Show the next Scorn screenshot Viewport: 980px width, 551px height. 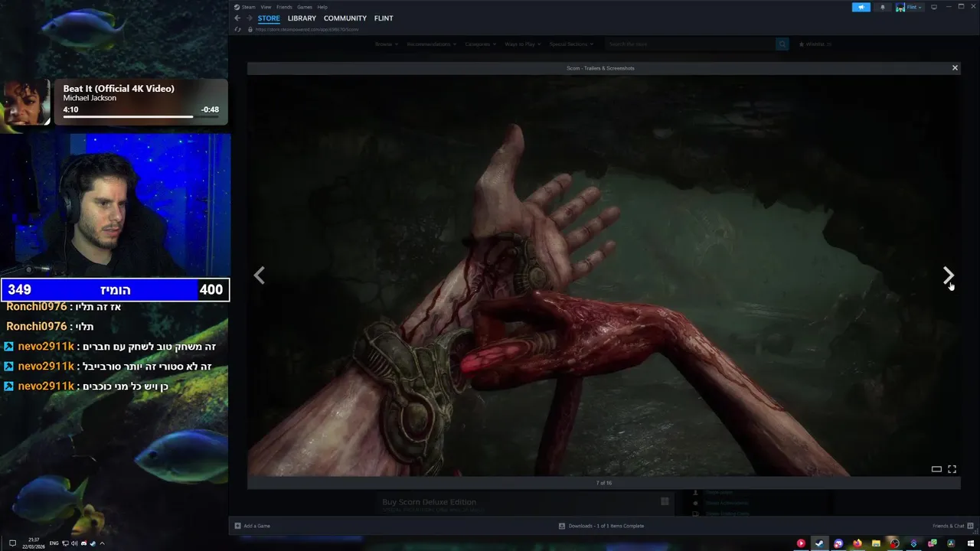[x=948, y=275]
